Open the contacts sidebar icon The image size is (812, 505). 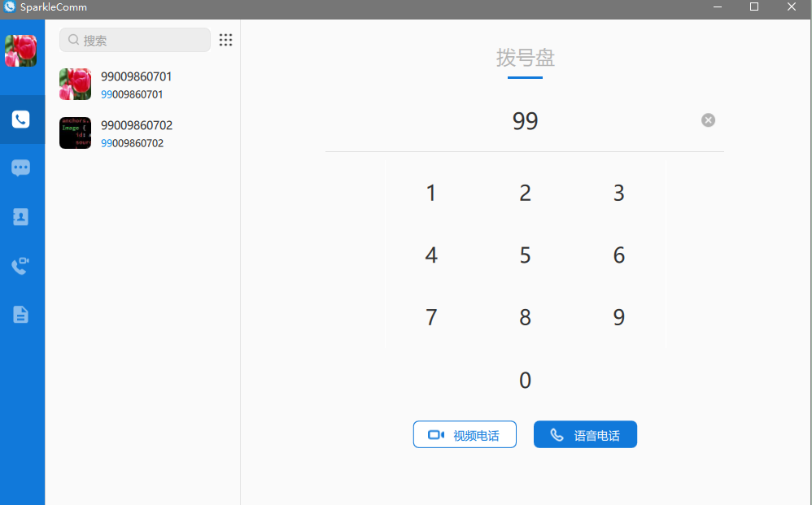[x=21, y=217]
